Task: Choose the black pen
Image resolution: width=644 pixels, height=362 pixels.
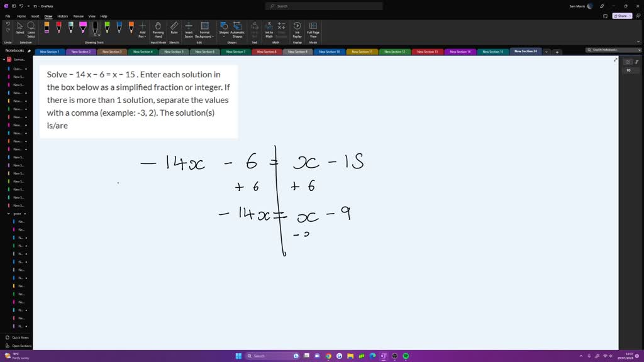Action: point(94,27)
